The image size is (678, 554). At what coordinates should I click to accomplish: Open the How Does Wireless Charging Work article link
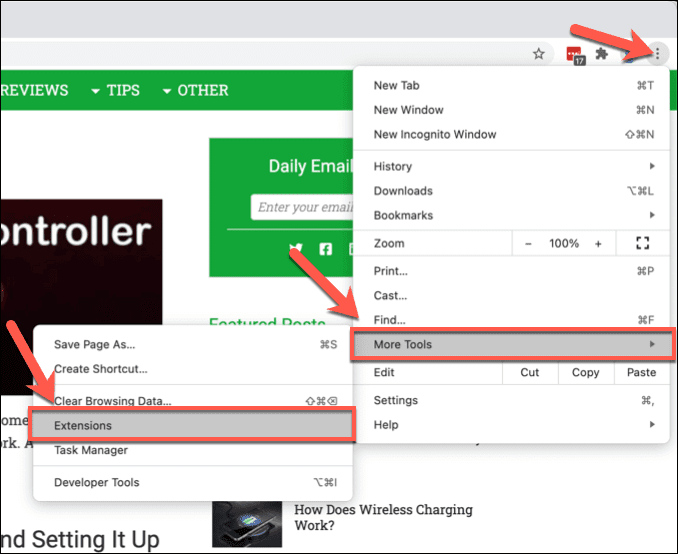pyautogui.click(x=383, y=517)
